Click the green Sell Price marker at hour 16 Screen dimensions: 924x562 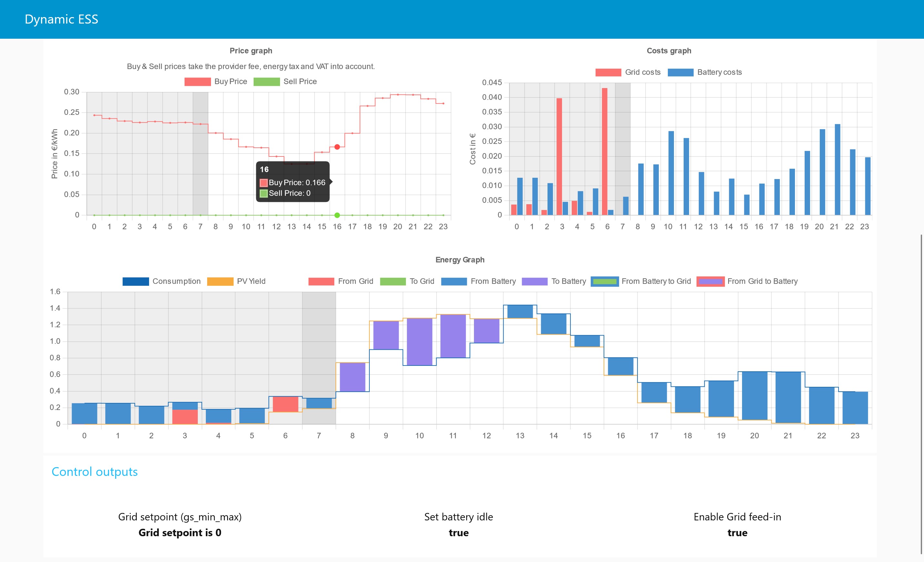pos(336,215)
